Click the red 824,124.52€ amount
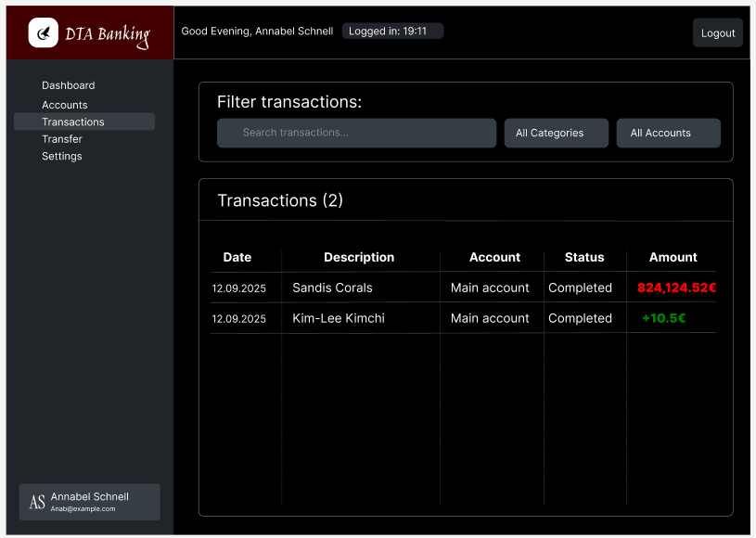 click(x=676, y=288)
